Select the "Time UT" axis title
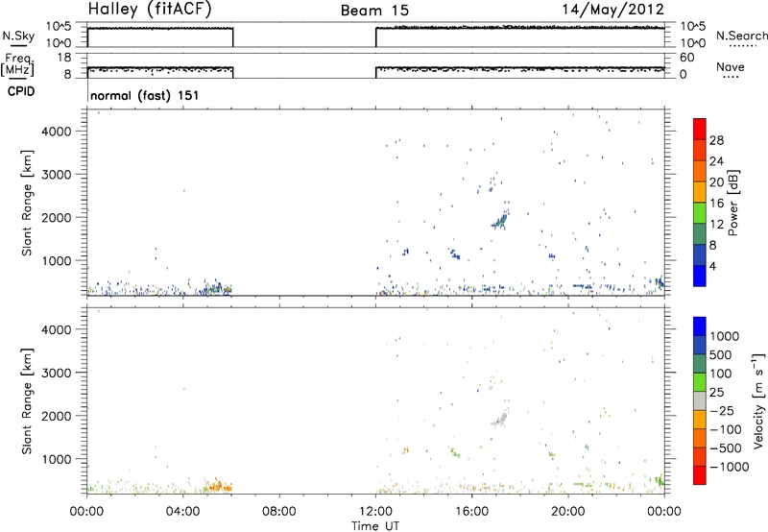The image size is (768, 532). tap(375, 525)
